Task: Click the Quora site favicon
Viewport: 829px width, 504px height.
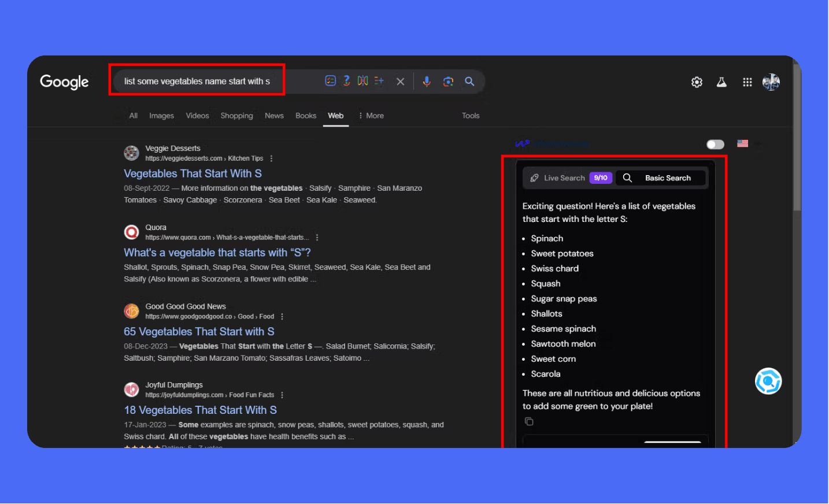Action: tap(131, 232)
